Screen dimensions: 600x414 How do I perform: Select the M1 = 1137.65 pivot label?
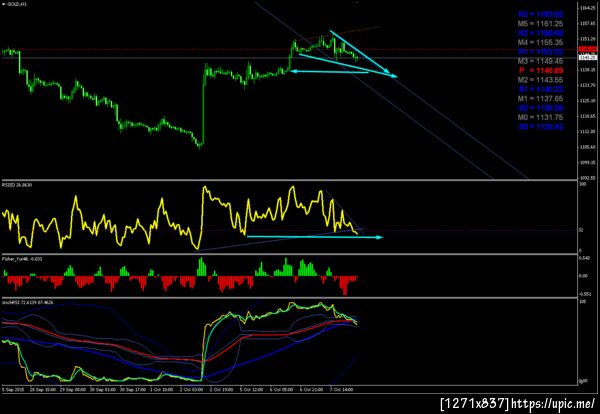(540, 99)
